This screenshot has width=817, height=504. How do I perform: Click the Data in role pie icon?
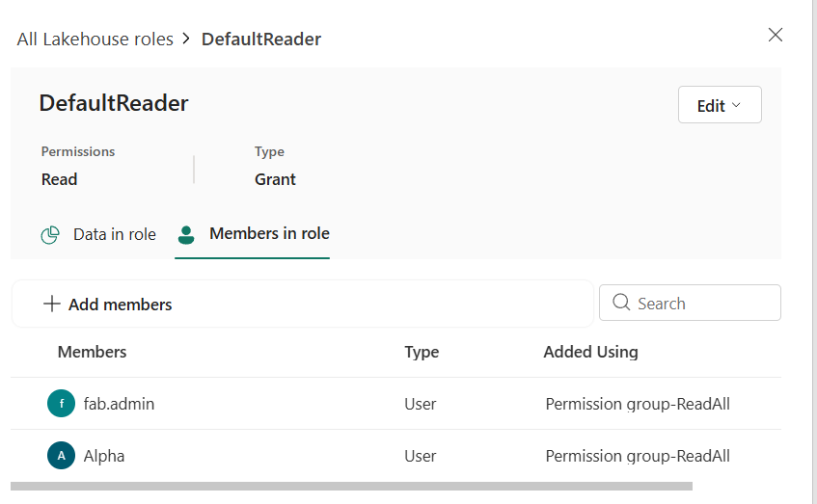coord(50,235)
